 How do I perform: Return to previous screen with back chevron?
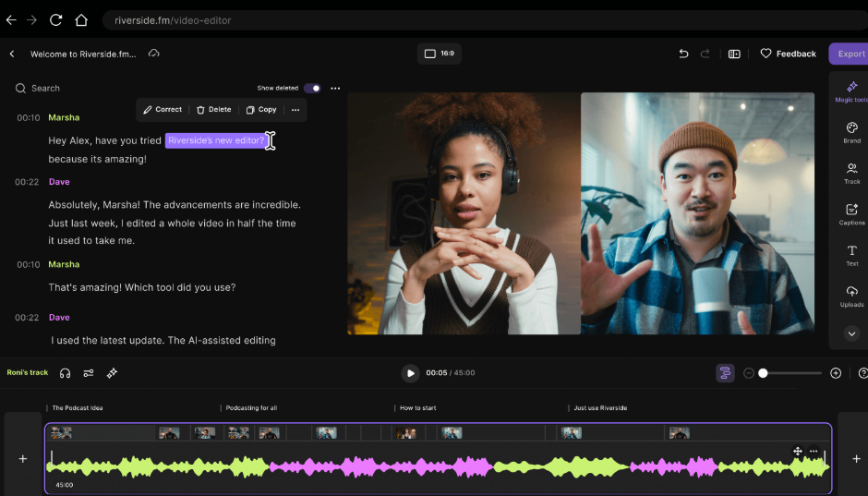click(12, 54)
